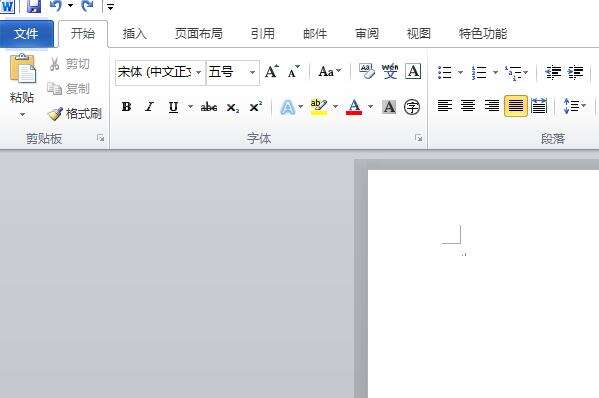Shrink the font size
The height and width of the screenshot is (398, 599).
[x=294, y=71]
